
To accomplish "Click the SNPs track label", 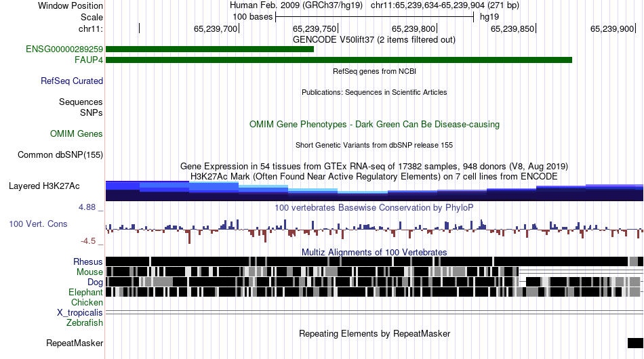I will click(92, 112).
